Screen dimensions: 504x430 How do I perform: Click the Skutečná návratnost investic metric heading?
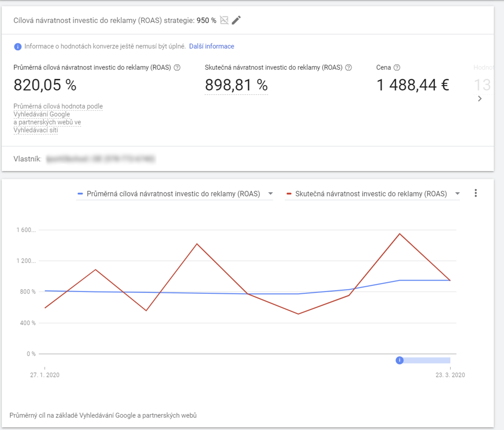[274, 67]
